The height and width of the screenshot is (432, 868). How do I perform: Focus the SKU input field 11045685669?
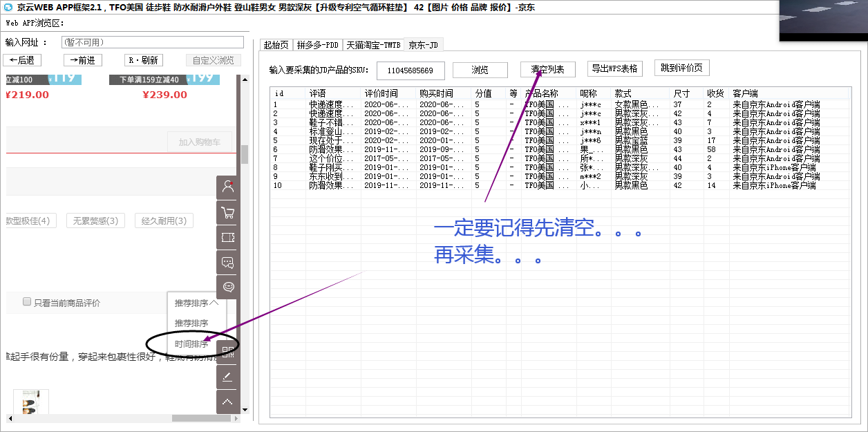tap(411, 71)
